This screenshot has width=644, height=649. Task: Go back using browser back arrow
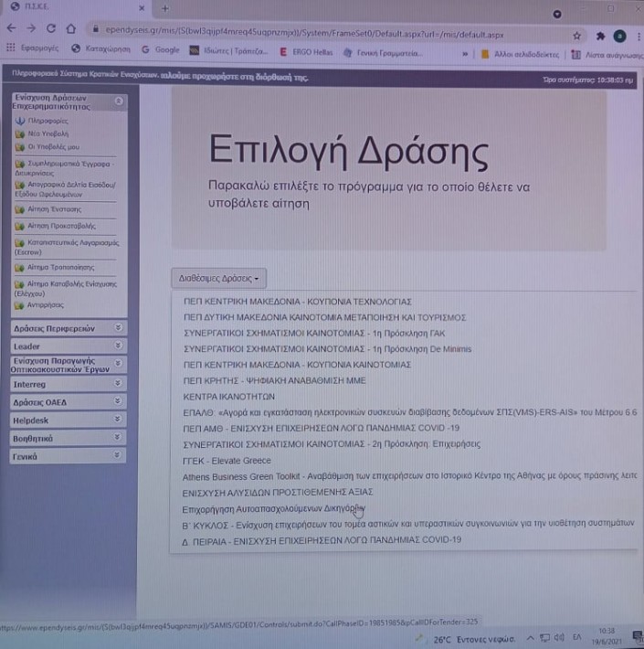(12, 28)
